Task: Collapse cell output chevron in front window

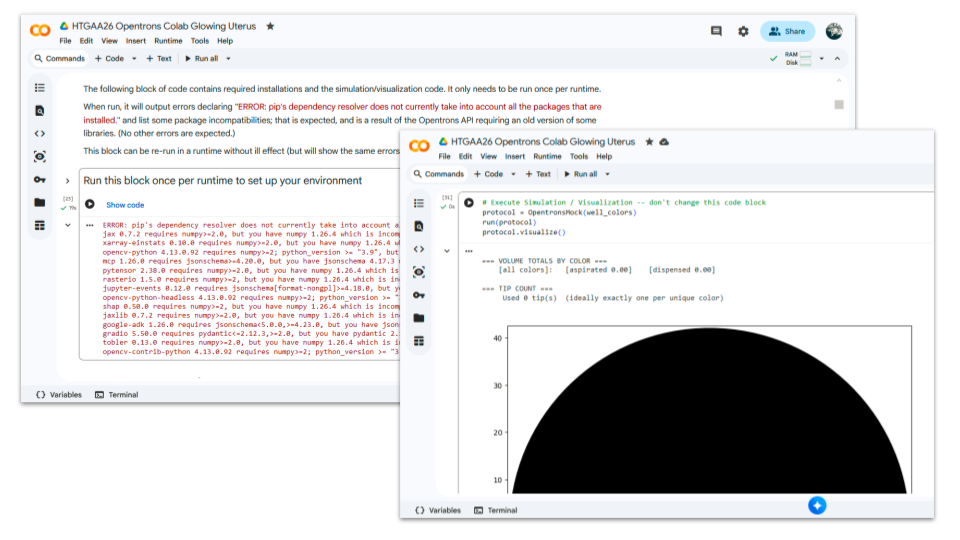Action: pyautogui.click(x=447, y=251)
